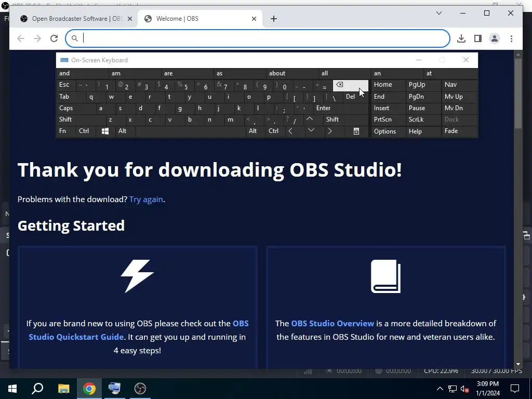Choose the suggestion word 'and'

[x=83, y=73]
